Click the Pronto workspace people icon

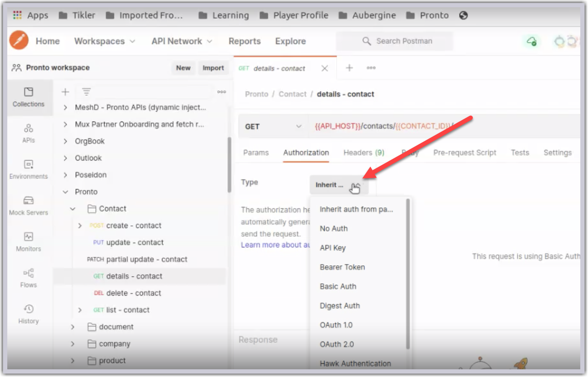pos(17,68)
